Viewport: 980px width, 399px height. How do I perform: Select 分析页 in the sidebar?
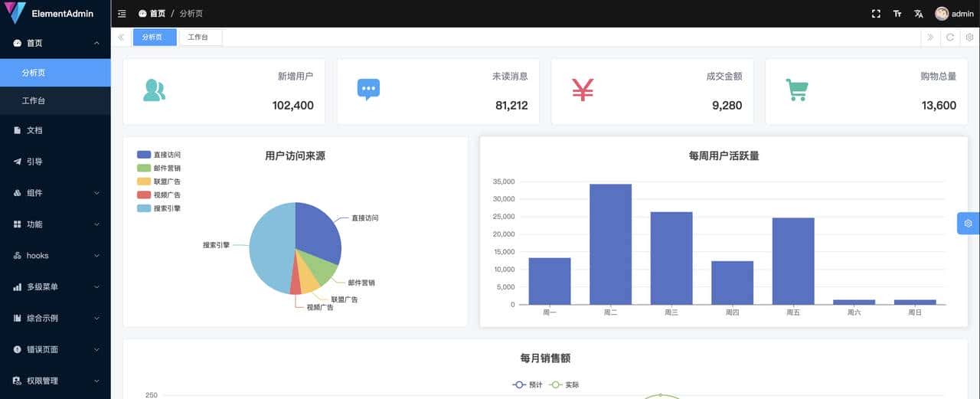(55, 73)
